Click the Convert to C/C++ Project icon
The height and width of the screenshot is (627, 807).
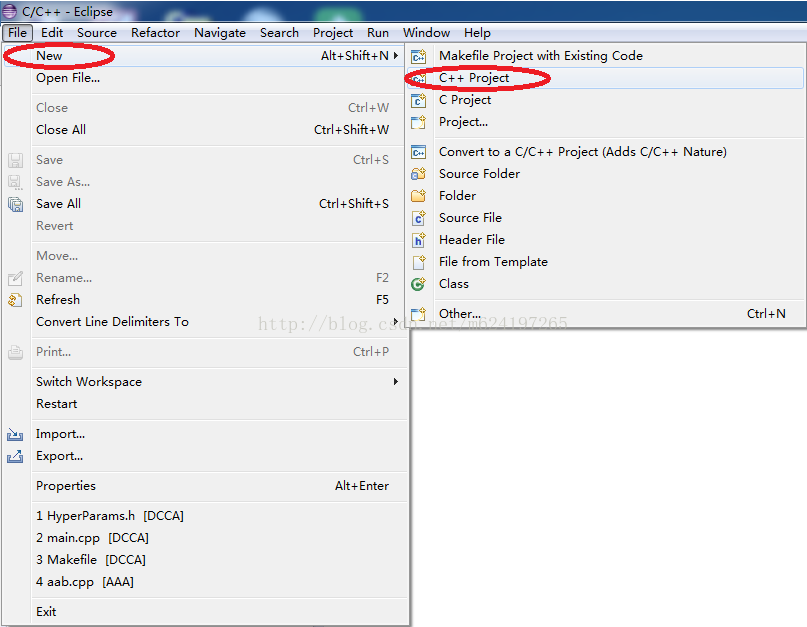click(418, 152)
